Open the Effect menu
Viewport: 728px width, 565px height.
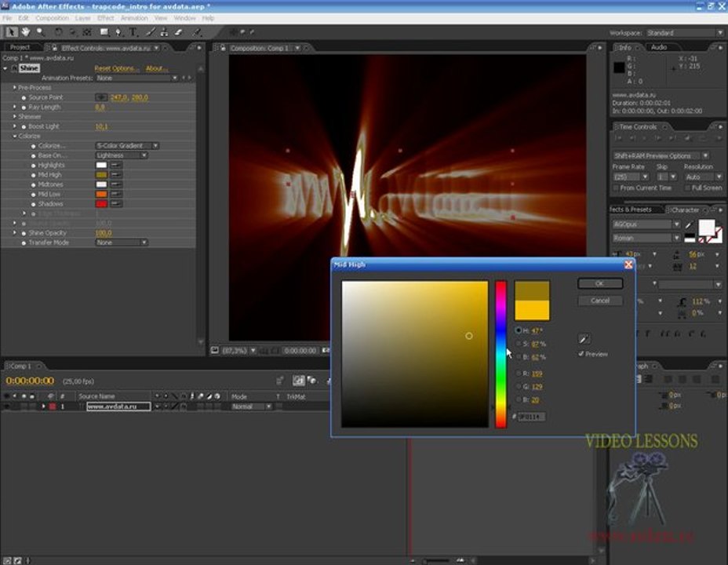coord(105,17)
